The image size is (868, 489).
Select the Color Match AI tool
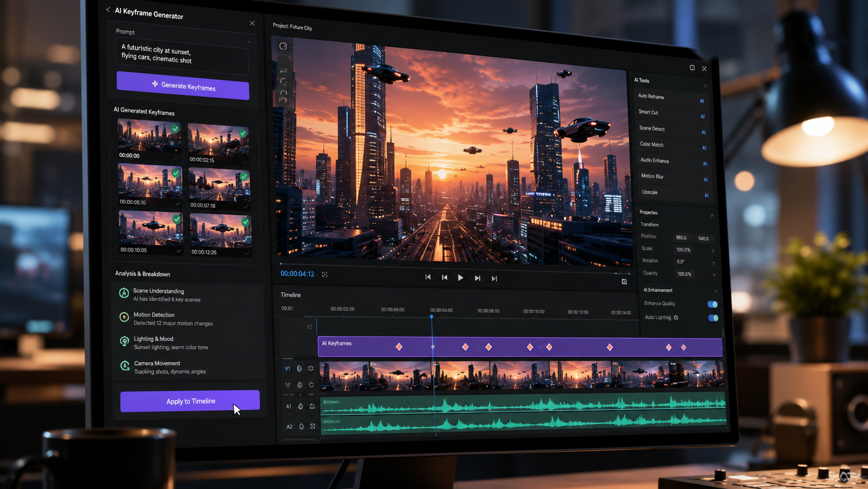673,146
